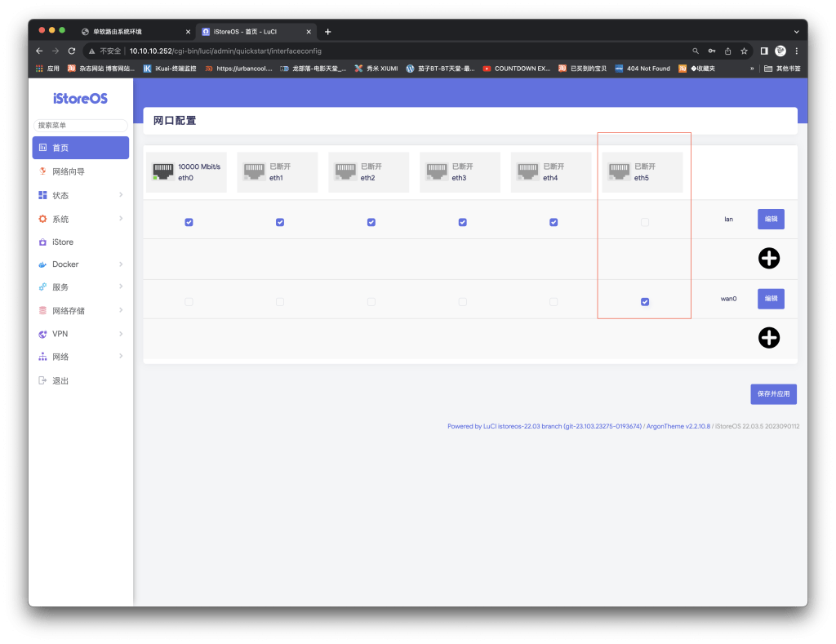Click the 编辑 button for lan
This screenshot has height=644, width=836.
coord(771,219)
